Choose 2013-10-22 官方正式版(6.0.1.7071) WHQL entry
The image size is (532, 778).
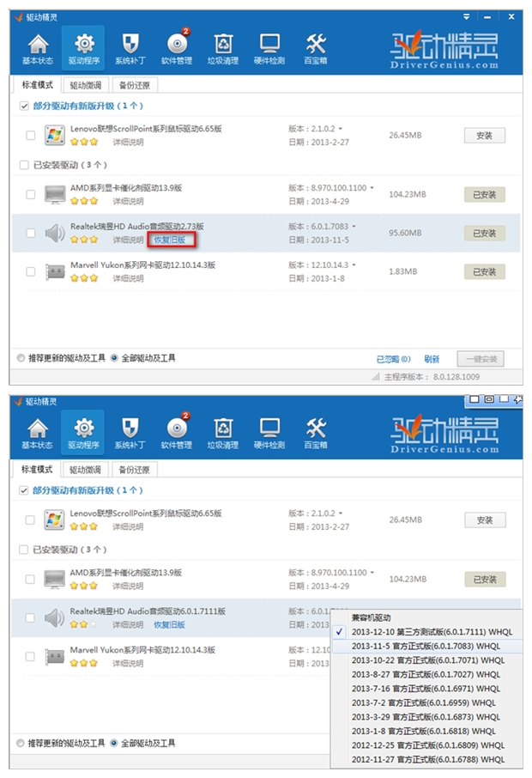[426, 660]
